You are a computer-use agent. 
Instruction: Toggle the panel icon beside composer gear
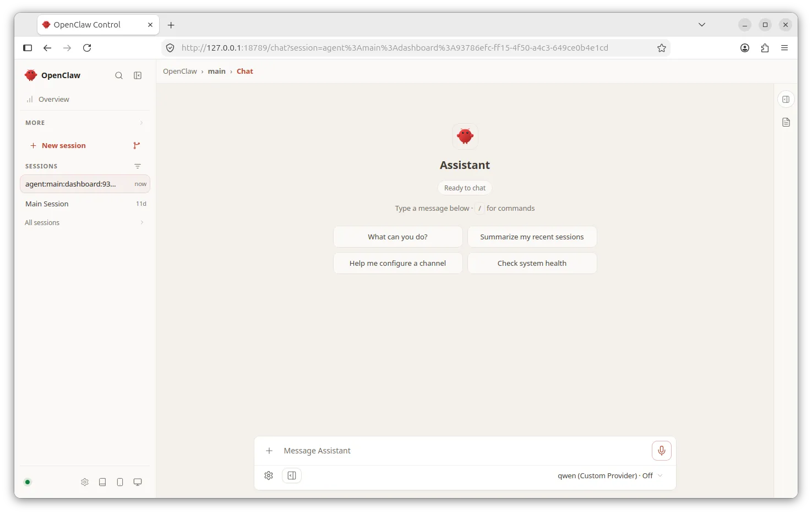click(292, 475)
